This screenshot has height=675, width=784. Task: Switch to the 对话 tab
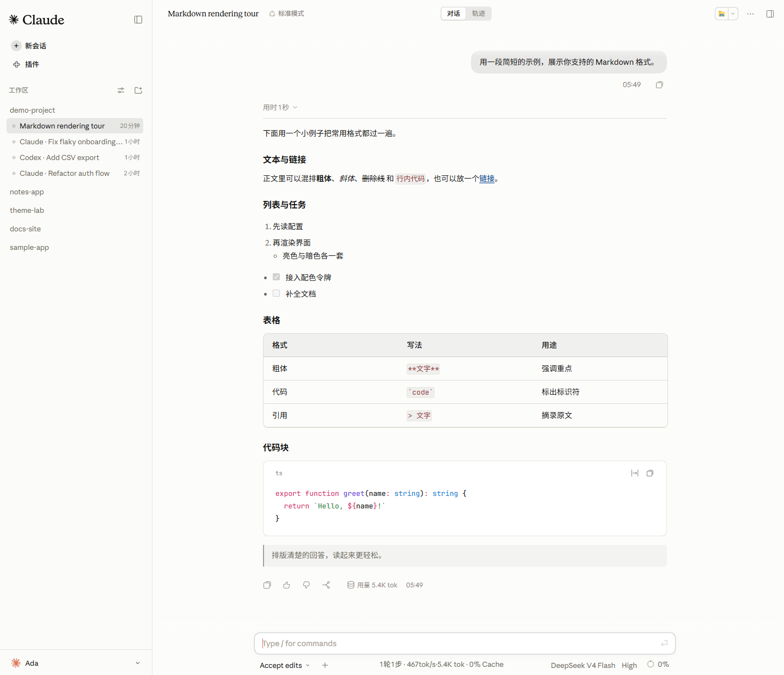tap(454, 14)
